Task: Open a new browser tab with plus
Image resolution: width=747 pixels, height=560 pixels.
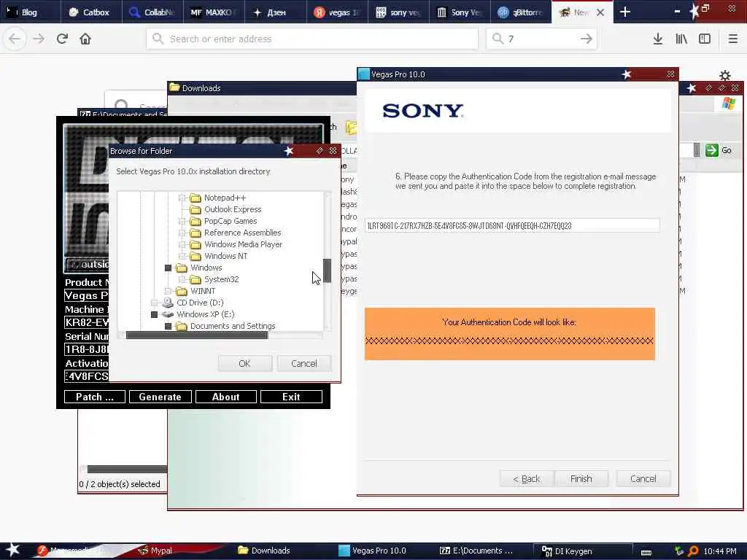Action: 625,12
